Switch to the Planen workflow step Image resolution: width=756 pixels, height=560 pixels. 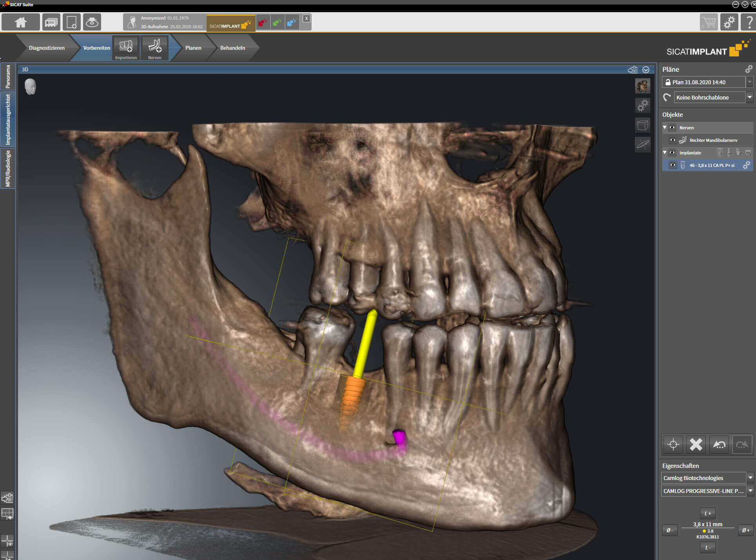pyautogui.click(x=193, y=48)
